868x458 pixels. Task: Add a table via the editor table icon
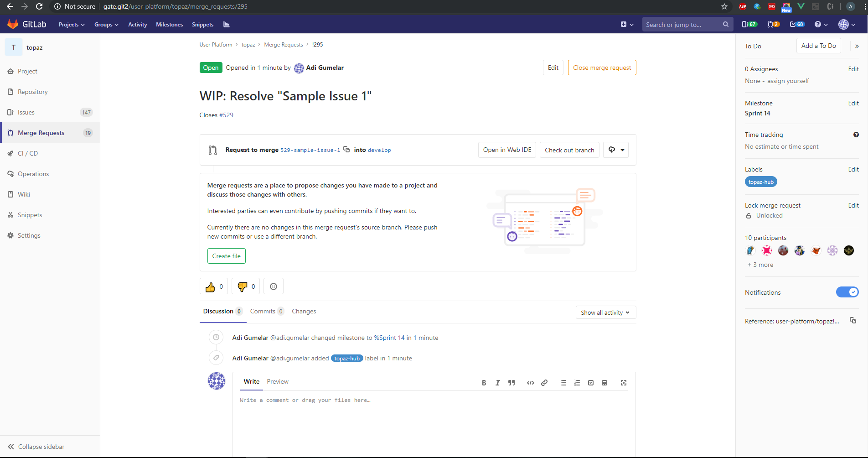(x=604, y=383)
